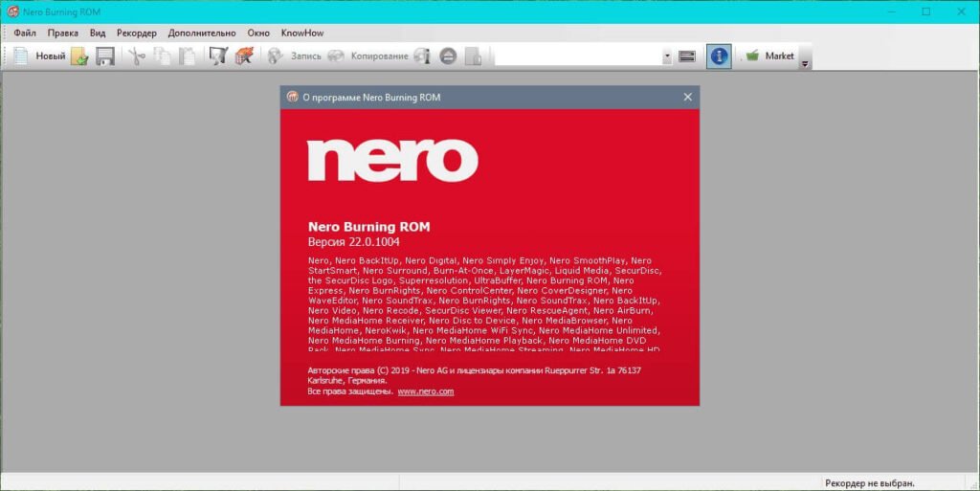The width and height of the screenshot is (980, 491).
Task: Click the scissors cut icon
Action: 136,56
